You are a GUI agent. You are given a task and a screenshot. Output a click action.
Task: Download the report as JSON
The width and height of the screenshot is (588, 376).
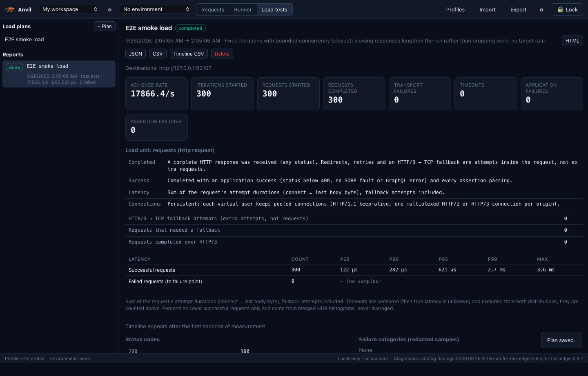[136, 54]
